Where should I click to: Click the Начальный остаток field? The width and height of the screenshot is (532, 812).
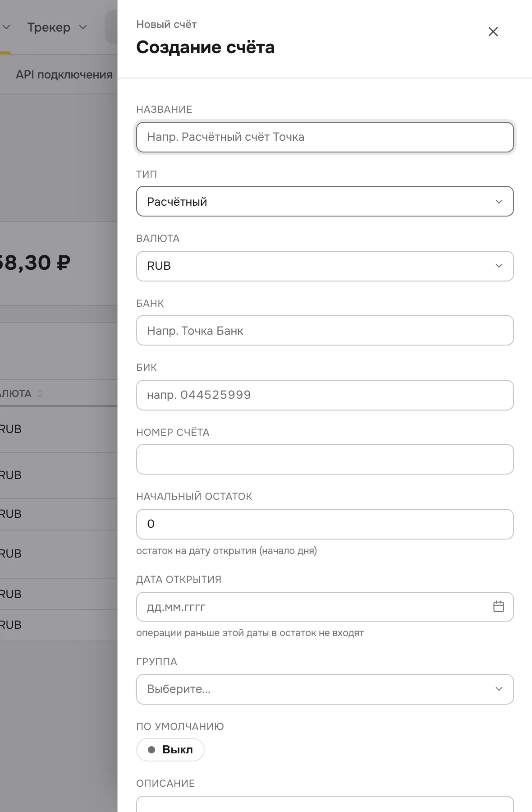(325, 524)
